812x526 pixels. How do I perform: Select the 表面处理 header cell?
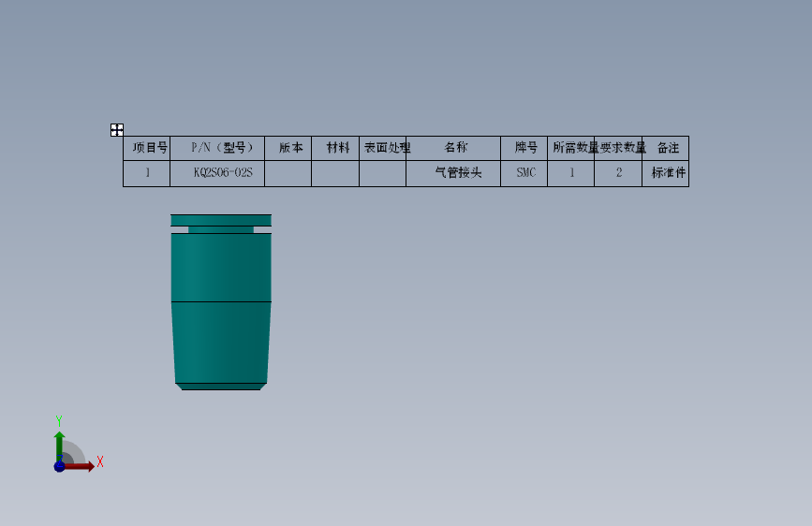coord(383,148)
